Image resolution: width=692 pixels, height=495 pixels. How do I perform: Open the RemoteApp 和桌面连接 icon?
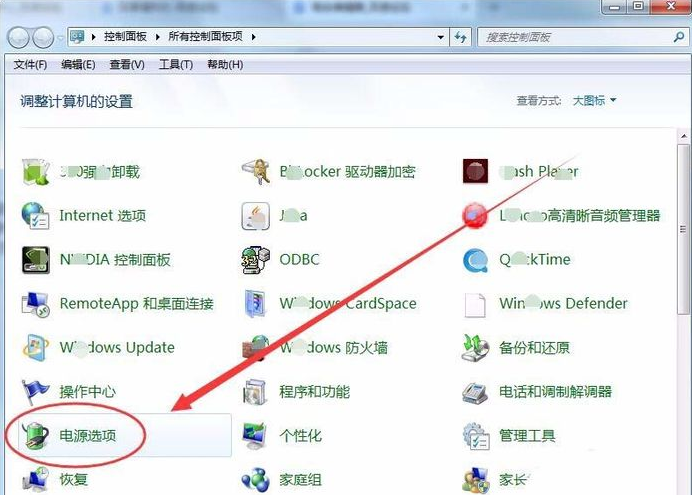pos(35,304)
